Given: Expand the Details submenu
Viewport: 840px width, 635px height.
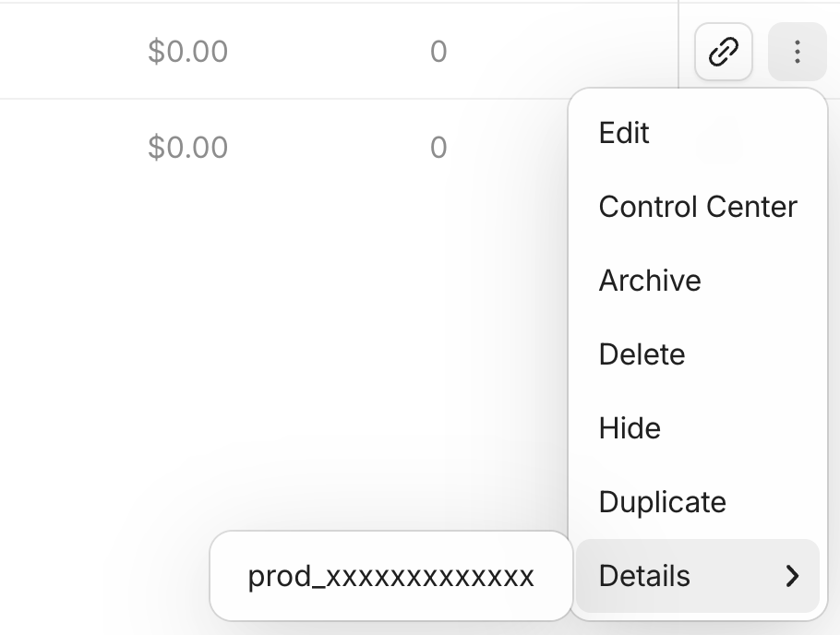Looking at the screenshot, I should click(x=643, y=576).
